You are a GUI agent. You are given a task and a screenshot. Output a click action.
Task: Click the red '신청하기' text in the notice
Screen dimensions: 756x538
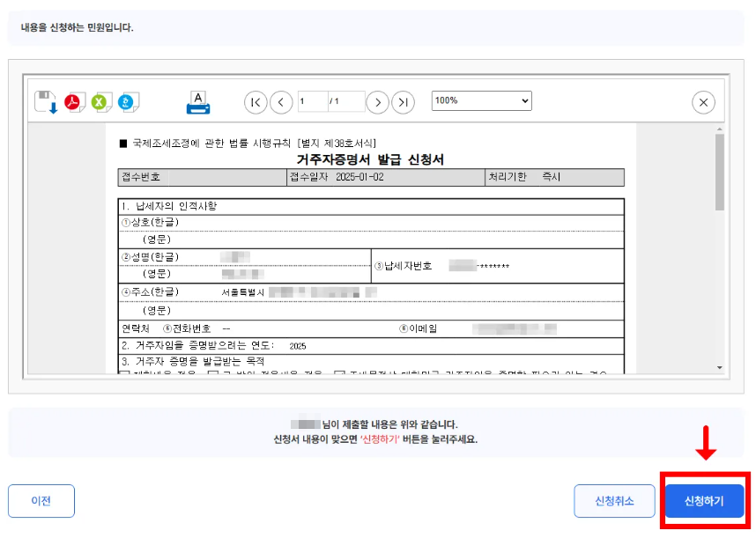point(380,439)
